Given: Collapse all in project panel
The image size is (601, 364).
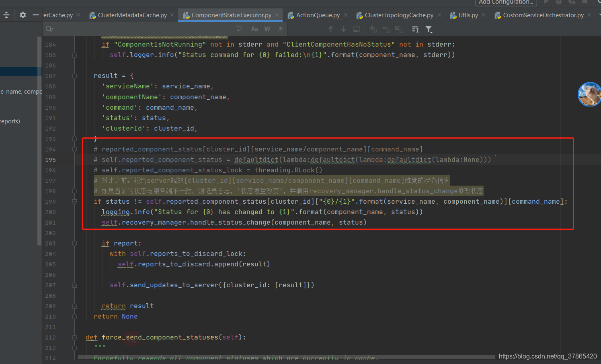Looking at the screenshot, I should pos(6,15).
